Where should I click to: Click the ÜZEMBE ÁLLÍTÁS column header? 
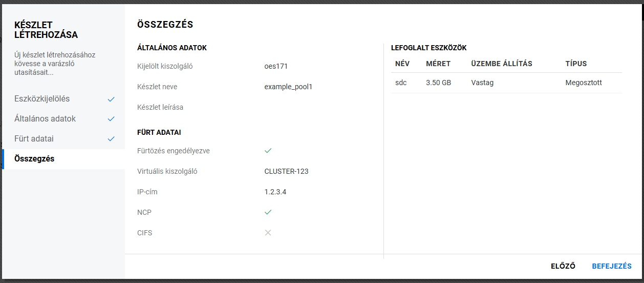502,64
